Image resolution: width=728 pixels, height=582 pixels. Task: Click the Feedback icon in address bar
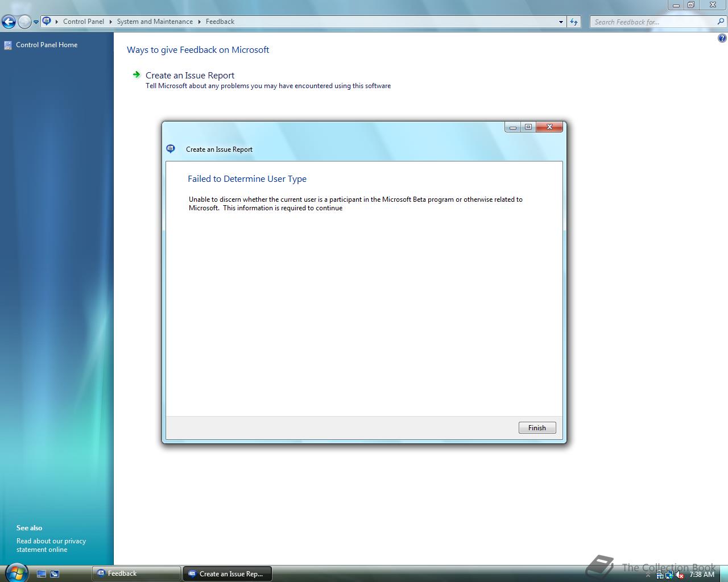(47, 22)
